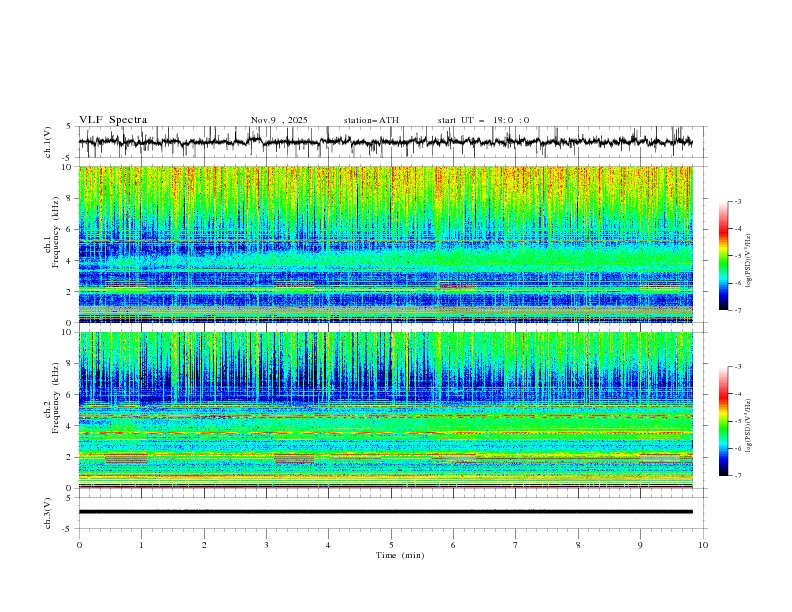Click the "2" kHz tick on ch.2 frequency axis
This screenshot has height=612, width=792.
[69, 457]
